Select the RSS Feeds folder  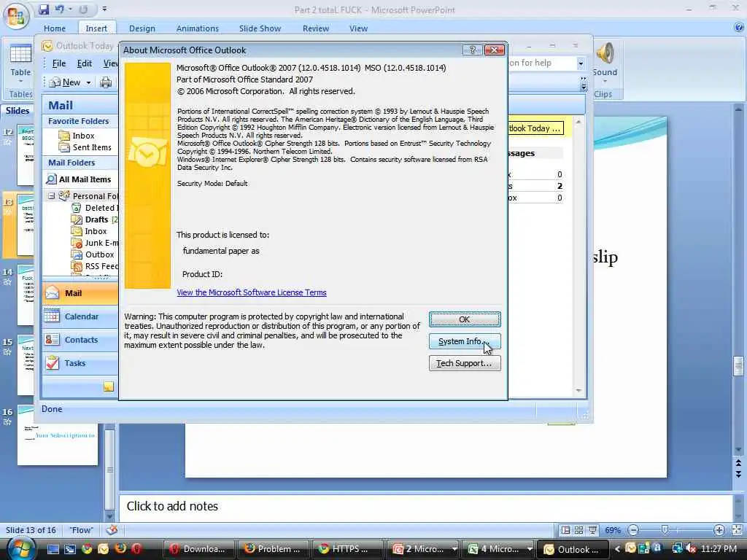point(96,266)
